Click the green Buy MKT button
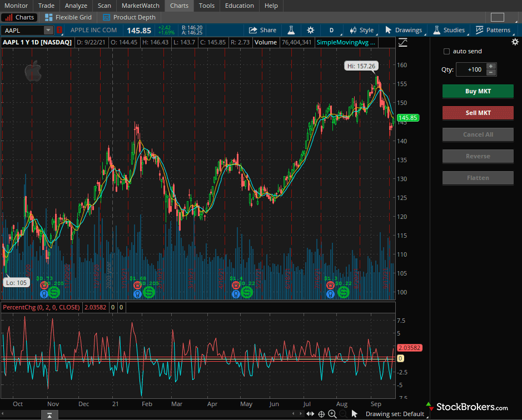This screenshot has width=522, height=420. pos(478,91)
